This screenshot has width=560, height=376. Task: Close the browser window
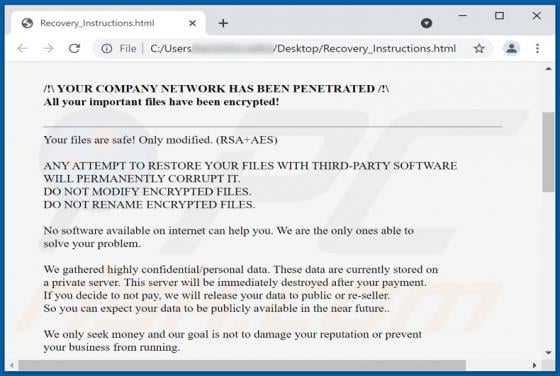pyautogui.click(x=536, y=16)
